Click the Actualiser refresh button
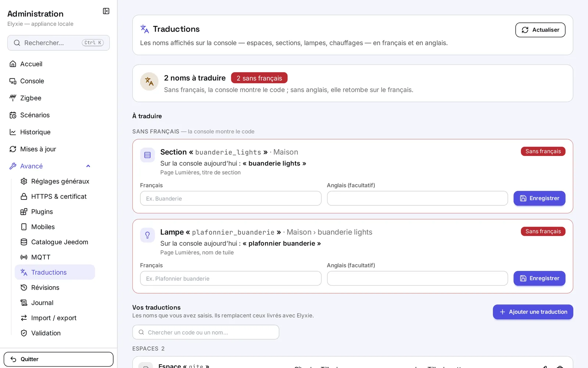The height and width of the screenshot is (368, 588). 540,30
